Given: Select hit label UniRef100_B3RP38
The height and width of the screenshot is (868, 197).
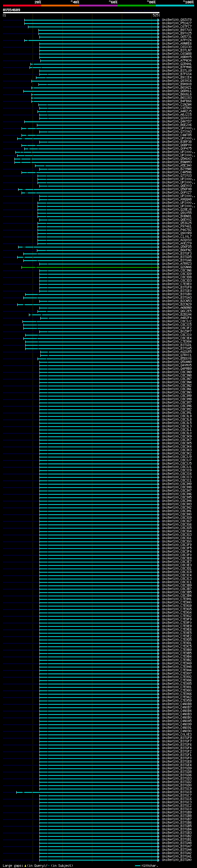Looking at the screenshot, I should coord(177,142).
